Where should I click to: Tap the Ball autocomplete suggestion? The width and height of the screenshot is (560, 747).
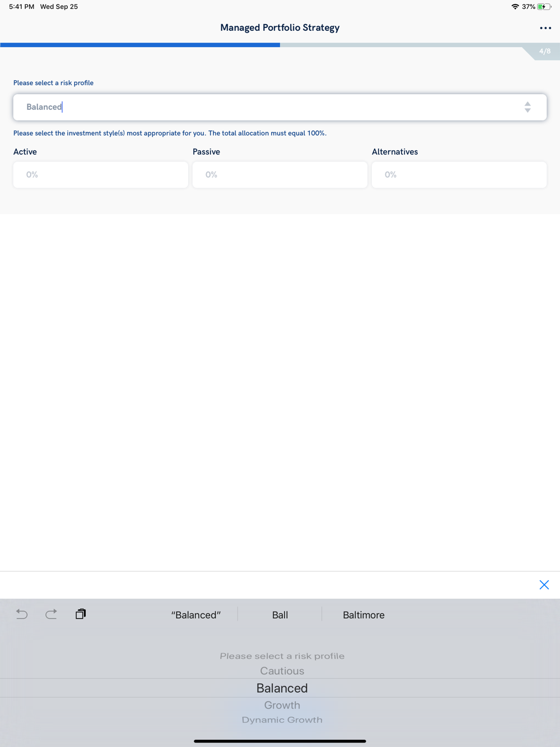pos(280,615)
